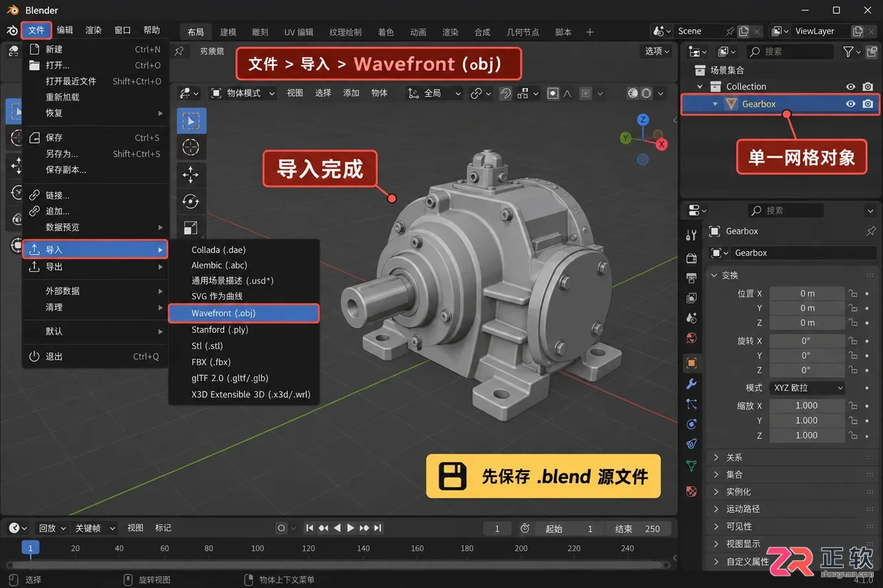Click the 结束 250 end frame field
Viewport: 883px width, 588px height.
(x=638, y=529)
